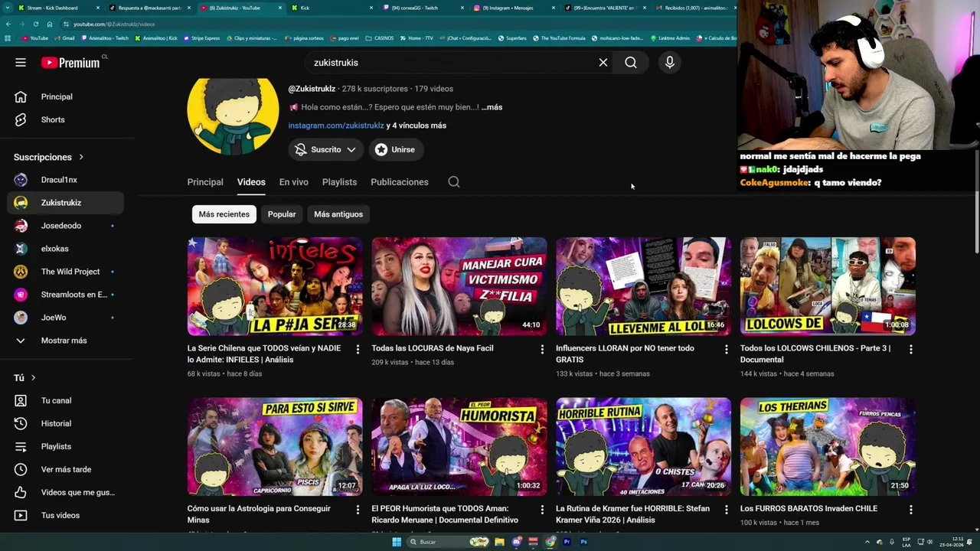Open Stripe Express bookmark

pos(201,37)
